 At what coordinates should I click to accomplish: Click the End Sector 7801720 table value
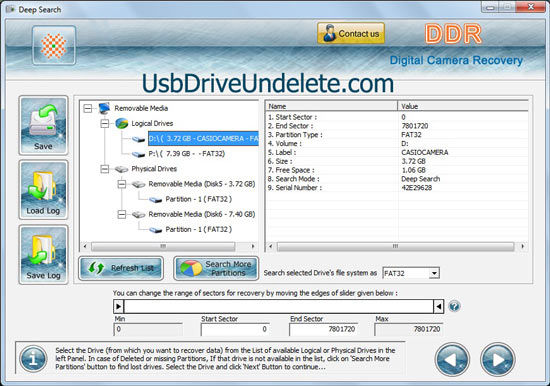pos(415,126)
